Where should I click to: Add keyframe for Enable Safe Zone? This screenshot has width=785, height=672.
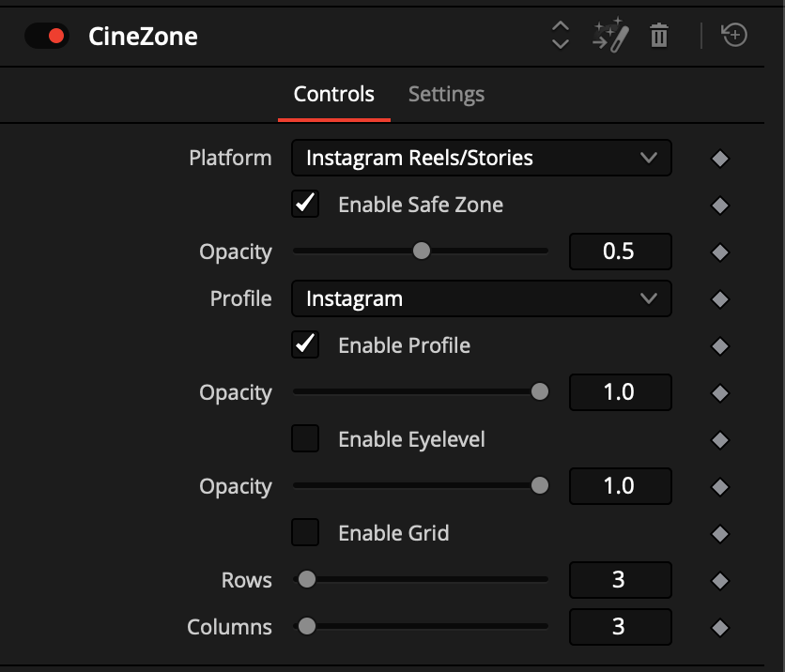tap(720, 206)
